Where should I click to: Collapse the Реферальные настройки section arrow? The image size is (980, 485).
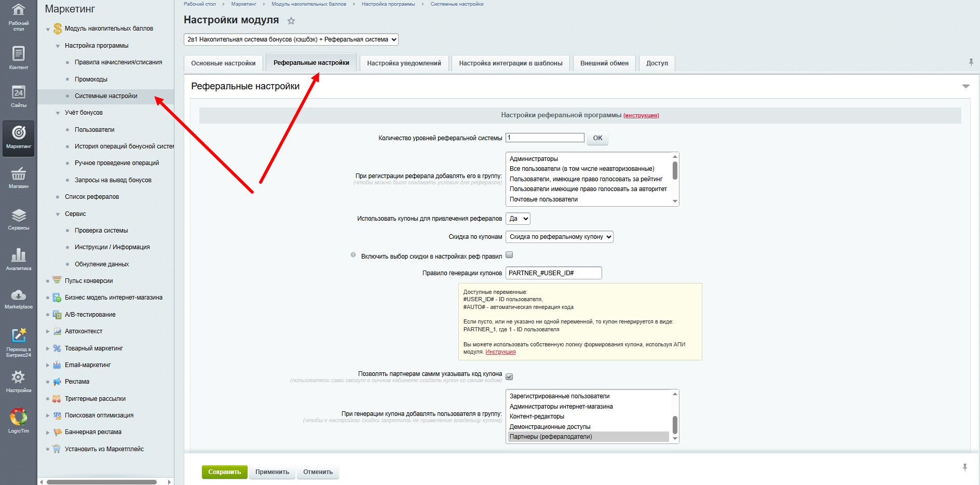(966, 86)
